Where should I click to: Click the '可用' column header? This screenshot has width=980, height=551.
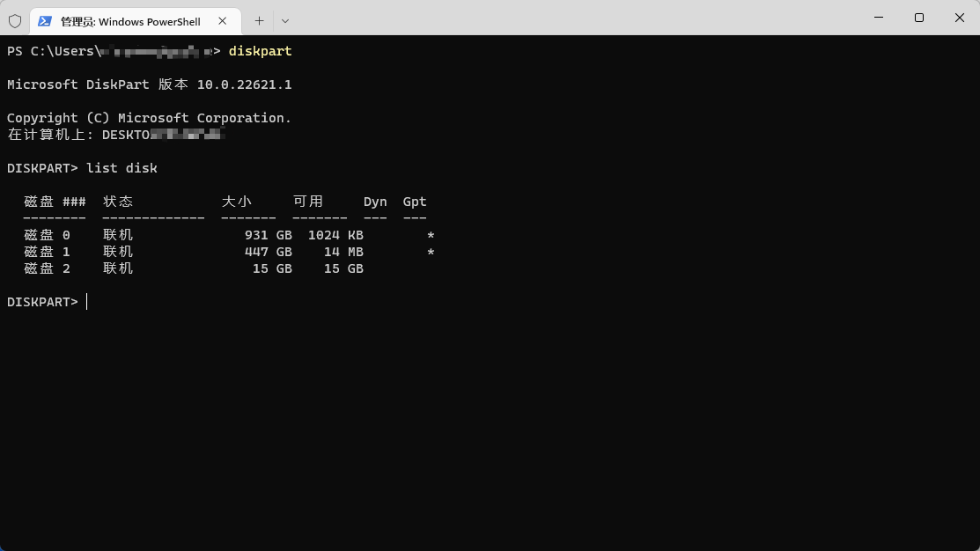pyautogui.click(x=307, y=202)
